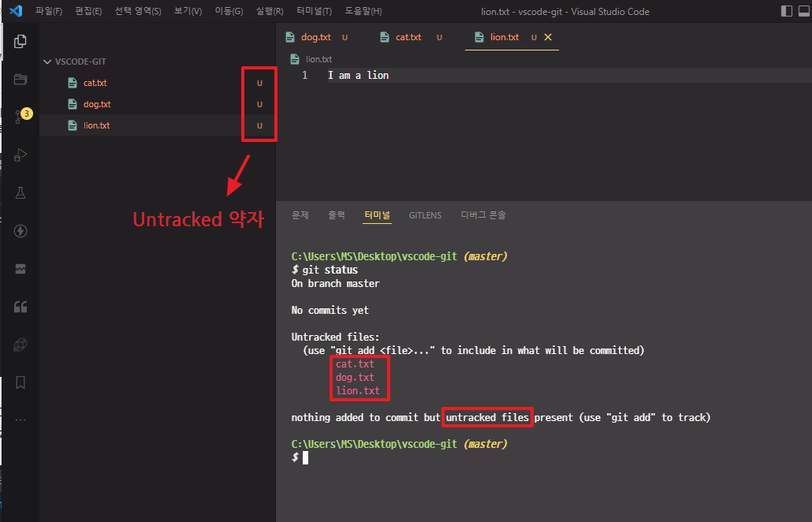This screenshot has height=522, width=812.
Task: Open the 파일(F) menu
Action: (x=49, y=11)
